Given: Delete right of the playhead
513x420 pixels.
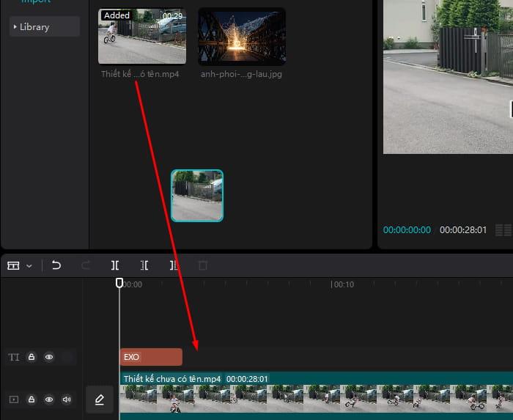Looking at the screenshot, I should (174, 265).
